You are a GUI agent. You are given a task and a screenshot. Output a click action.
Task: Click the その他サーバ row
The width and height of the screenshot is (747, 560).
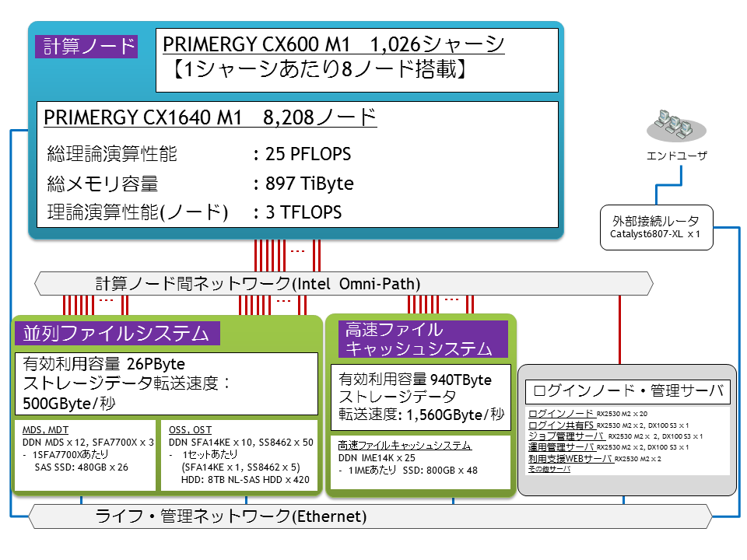point(549,469)
